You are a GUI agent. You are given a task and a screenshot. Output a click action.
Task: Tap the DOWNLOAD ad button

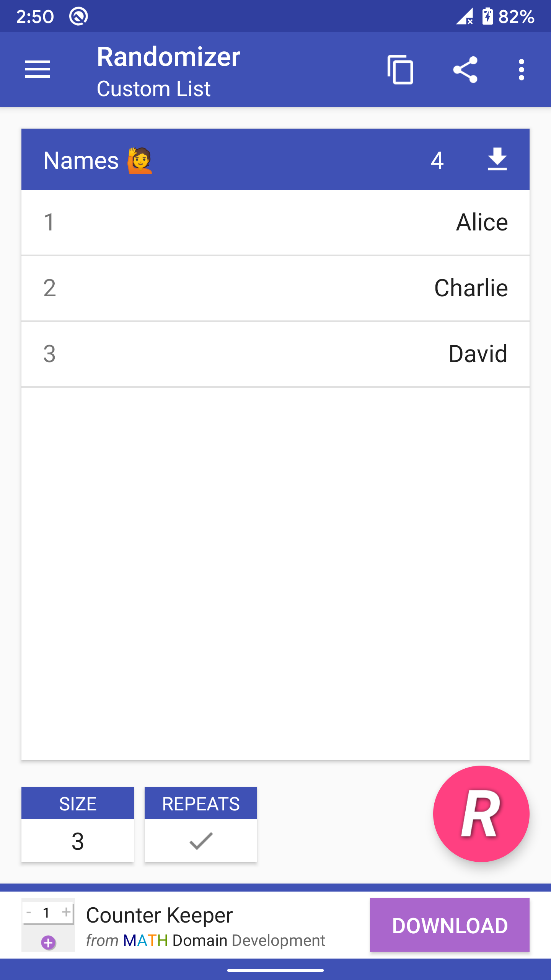450,925
